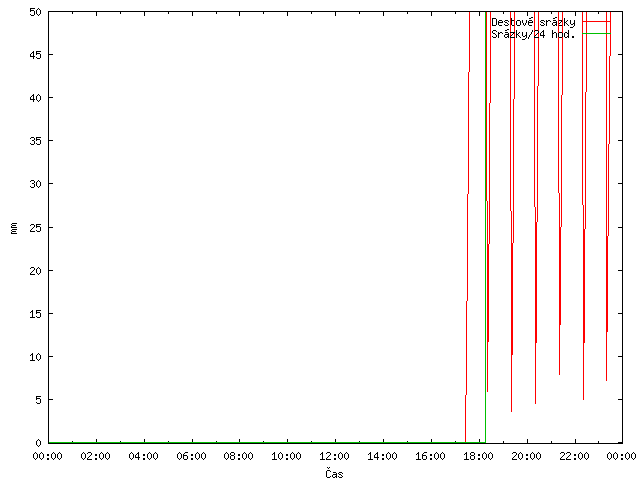This screenshot has width=640, height=480.
Task: Click the x-axis time label 12:00
Action: click(334, 456)
